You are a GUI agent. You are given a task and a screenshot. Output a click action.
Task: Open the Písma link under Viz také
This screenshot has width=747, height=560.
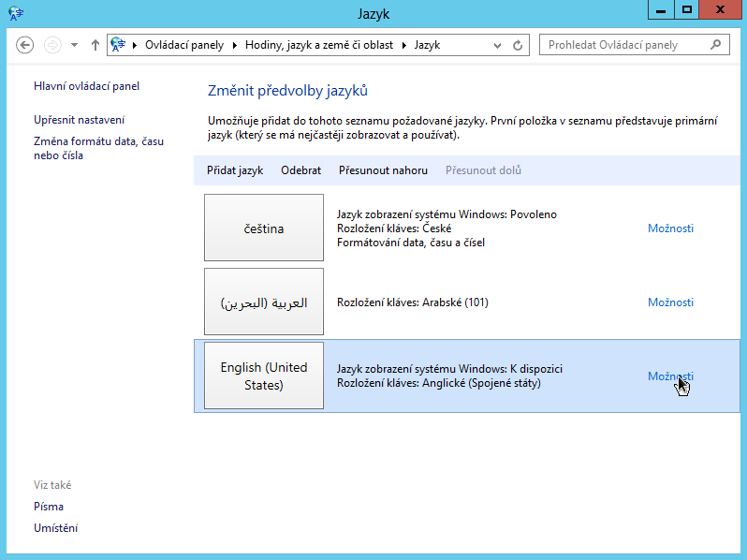click(x=49, y=507)
